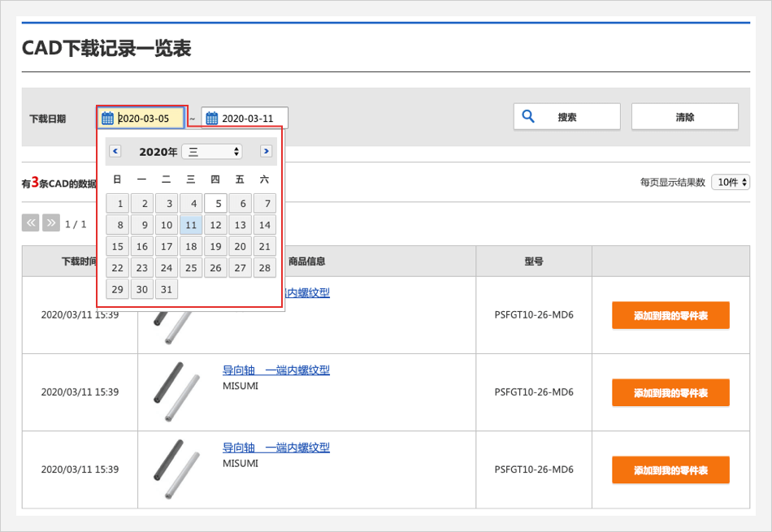The height and width of the screenshot is (532, 772).
Task: Pick the highlighted day 11 in calendar
Action: (x=191, y=225)
